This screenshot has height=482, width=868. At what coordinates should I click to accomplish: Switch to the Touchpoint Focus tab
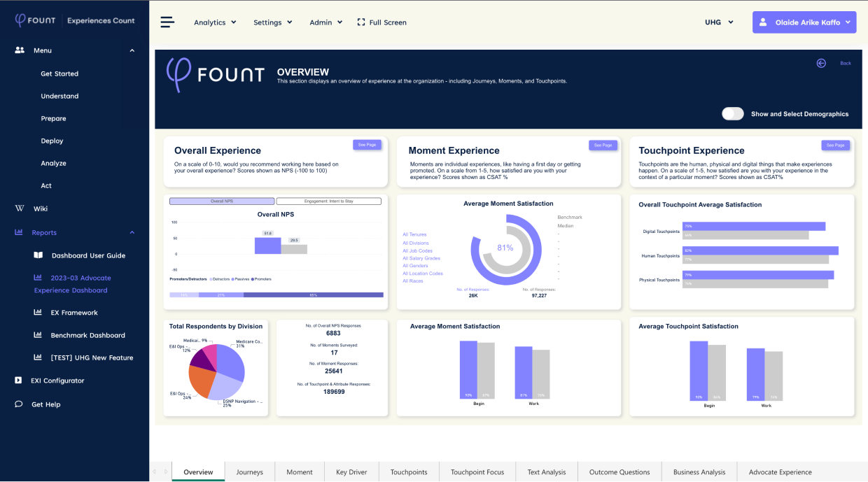click(x=477, y=472)
